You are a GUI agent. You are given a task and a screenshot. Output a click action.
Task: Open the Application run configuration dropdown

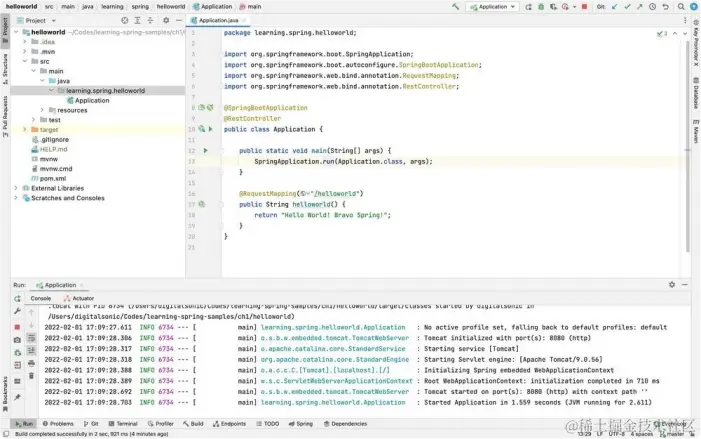tap(494, 6)
